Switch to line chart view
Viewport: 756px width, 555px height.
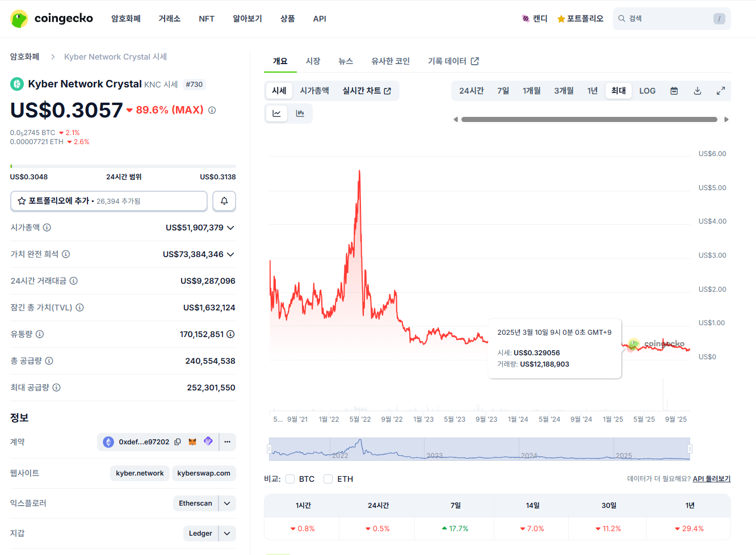tap(277, 113)
